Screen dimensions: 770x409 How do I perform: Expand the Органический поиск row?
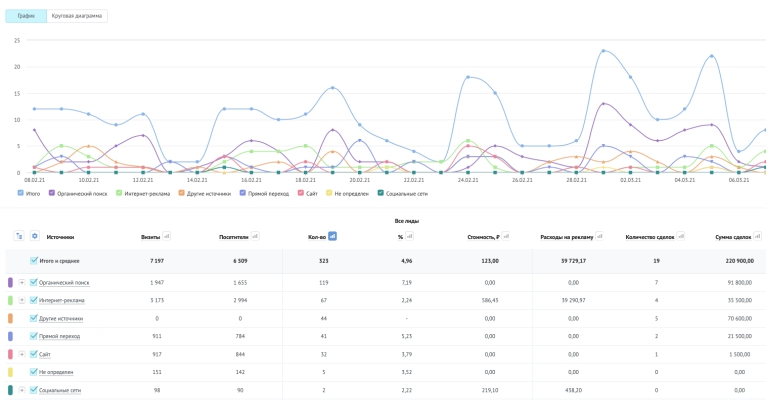coord(22,282)
